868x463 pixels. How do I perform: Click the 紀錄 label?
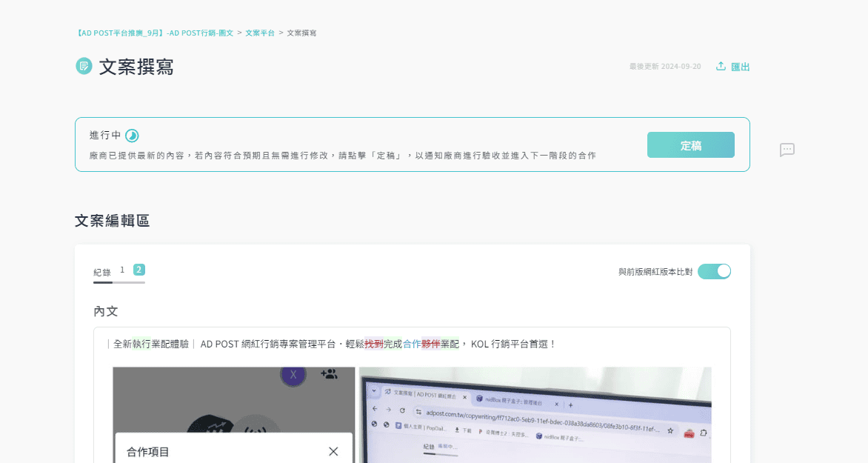[102, 272]
